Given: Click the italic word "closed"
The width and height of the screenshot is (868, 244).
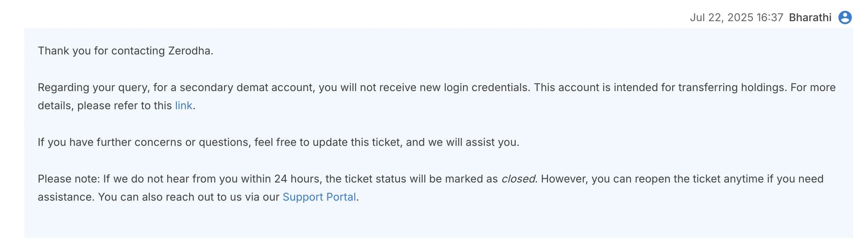Looking at the screenshot, I should click(518, 179).
